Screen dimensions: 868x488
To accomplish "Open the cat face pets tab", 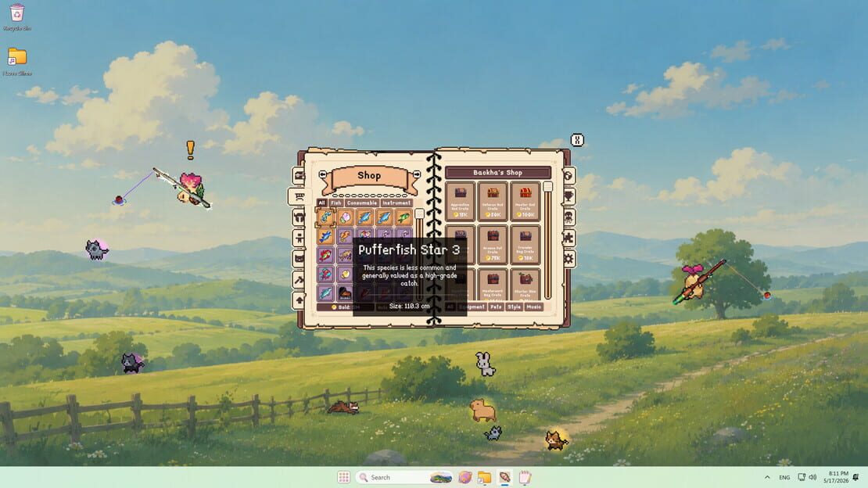I will 299,259.
